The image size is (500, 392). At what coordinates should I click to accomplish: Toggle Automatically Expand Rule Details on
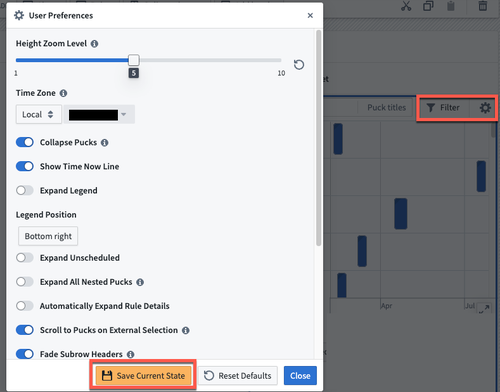25,306
